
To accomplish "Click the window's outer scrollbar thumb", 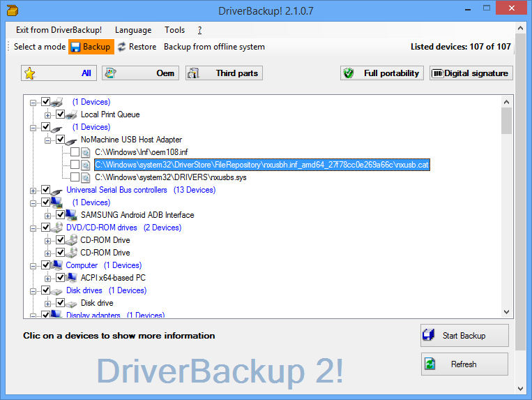I will click(521, 193).
